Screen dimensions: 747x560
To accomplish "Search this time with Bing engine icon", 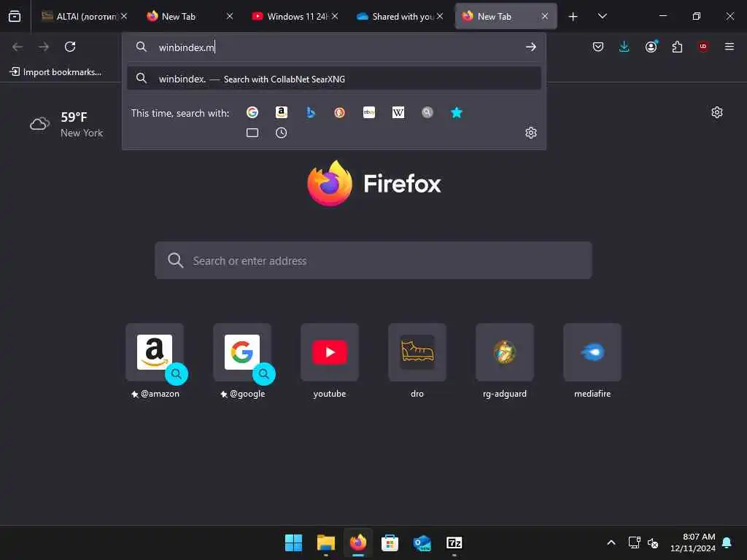I will [x=311, y=112].
